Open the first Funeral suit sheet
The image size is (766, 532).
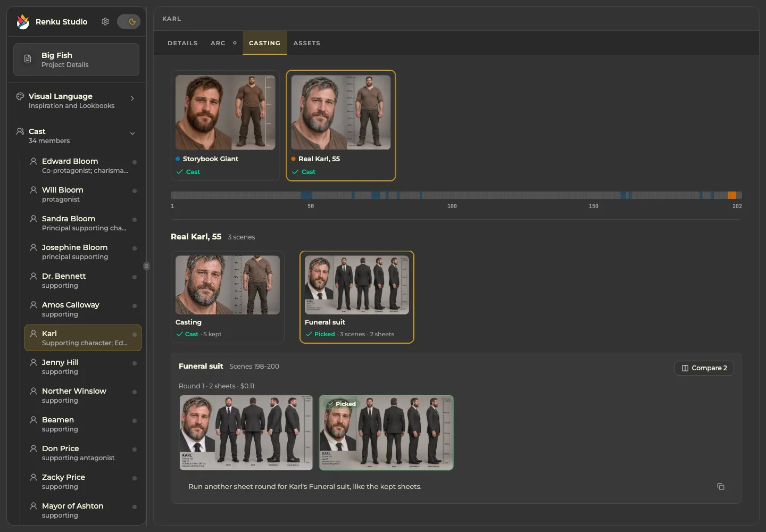pos(246,433)
